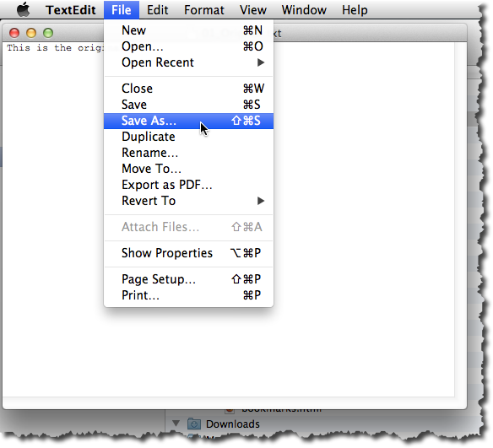Image resolution: width=493 pixels, height=448 pixels.
Task: Choose Rename… from the File menu
Action: pos(188,153)
